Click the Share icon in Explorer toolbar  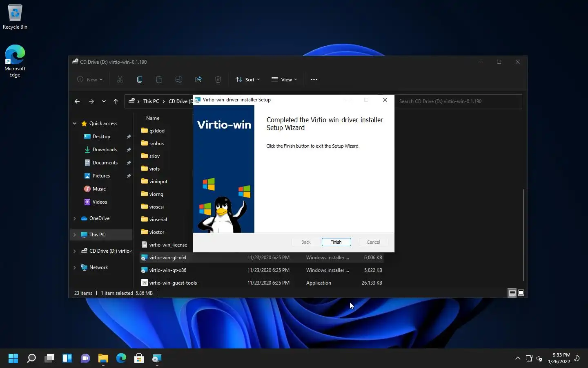(x=198, y=80)
